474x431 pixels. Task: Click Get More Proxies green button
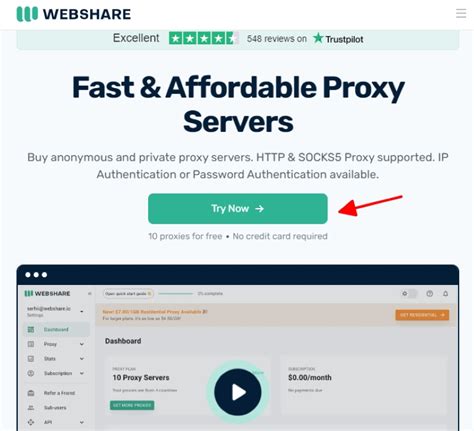(x=132, y=405)
